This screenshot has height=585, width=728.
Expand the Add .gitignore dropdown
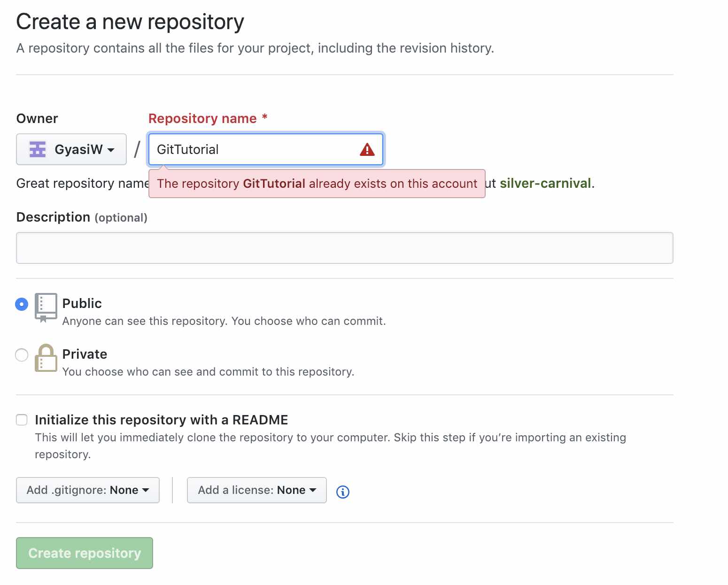88,490
